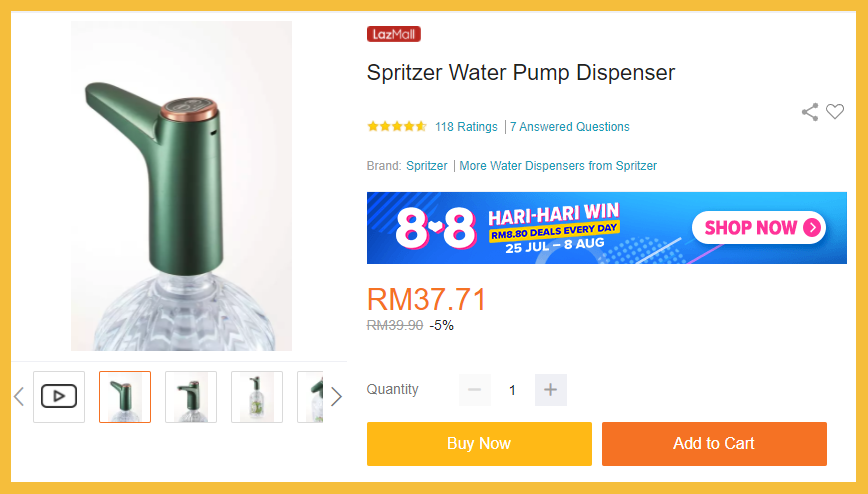The height and width of the screenshot is (494, 868).
Task: Open the 118 Ratings link
Action: click(x=466, y=127)
